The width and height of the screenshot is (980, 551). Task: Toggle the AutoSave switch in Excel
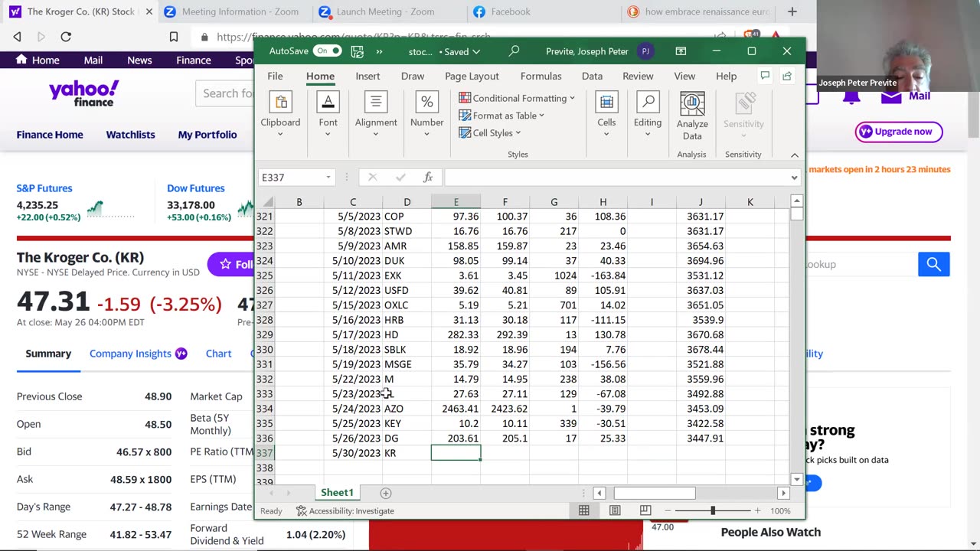[328, 51]
